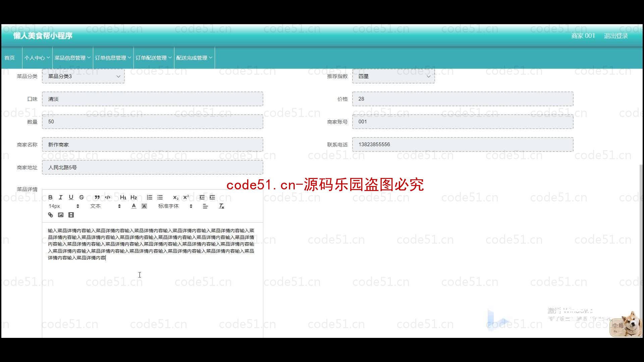The image size is (644, 362).
Task: Open the 文本 paragraph style dropdown
Action: (x=105, y=206)
